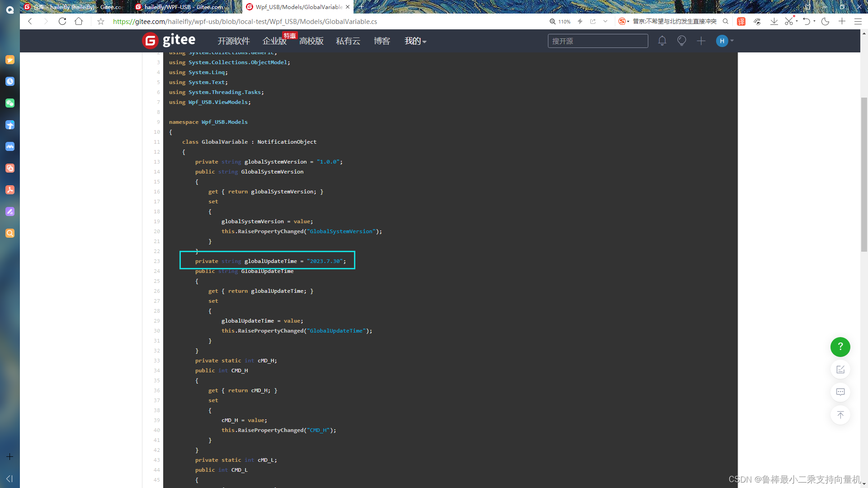The image size is (868, 488).
Task: Toggle the lightning speed mode icon
Action: [580, 21]
